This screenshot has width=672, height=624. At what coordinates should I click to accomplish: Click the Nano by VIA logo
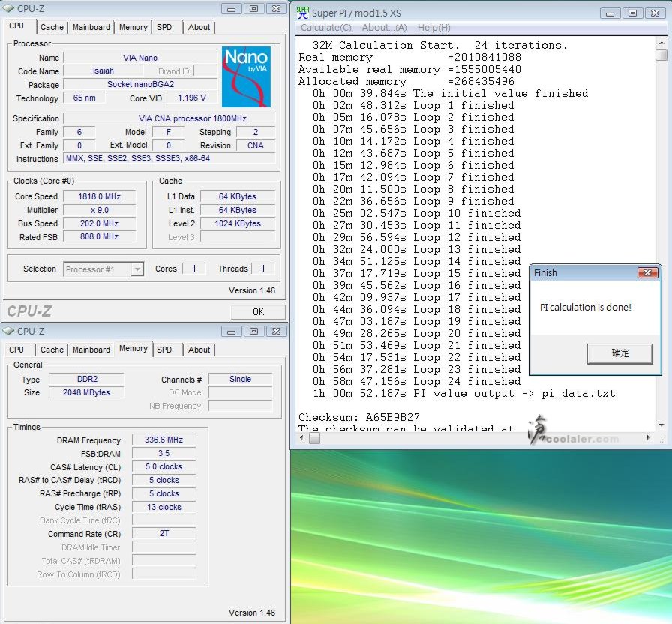[246, 76]
